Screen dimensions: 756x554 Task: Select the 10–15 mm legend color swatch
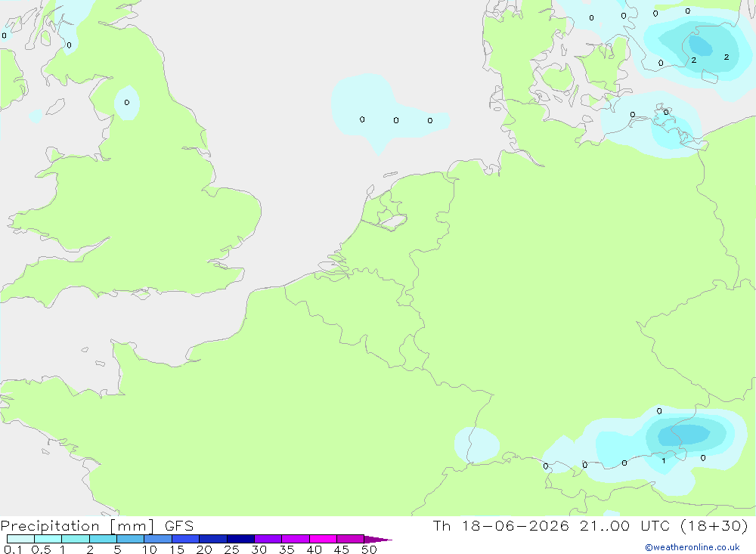coord(158,539)
